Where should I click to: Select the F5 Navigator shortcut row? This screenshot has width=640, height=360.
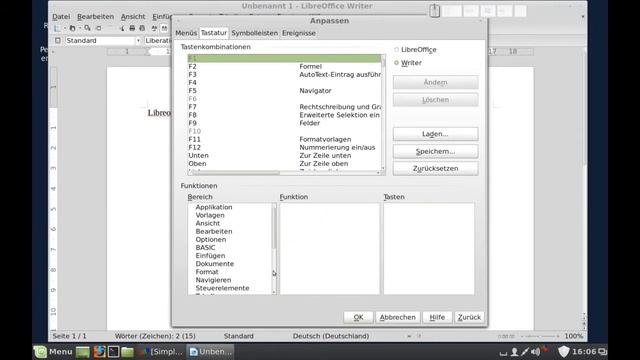[284, 91]
